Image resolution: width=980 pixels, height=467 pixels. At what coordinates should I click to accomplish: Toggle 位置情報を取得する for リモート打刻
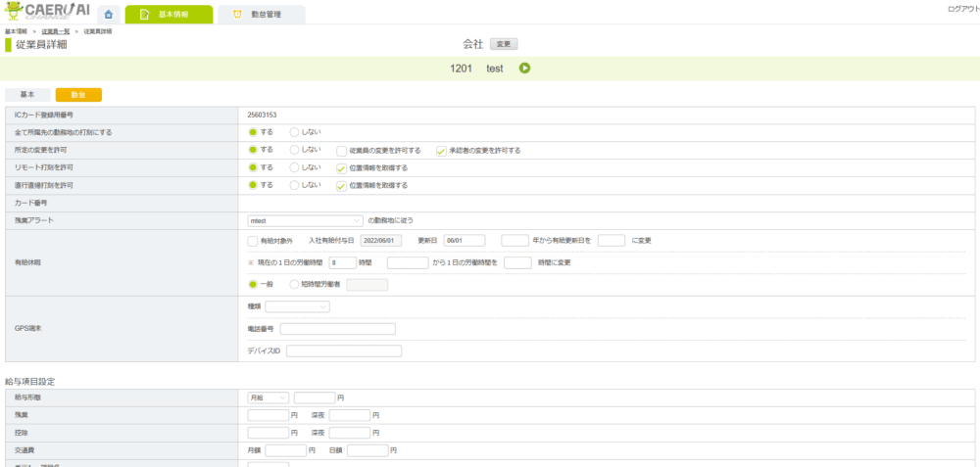[x=341, y=168]
